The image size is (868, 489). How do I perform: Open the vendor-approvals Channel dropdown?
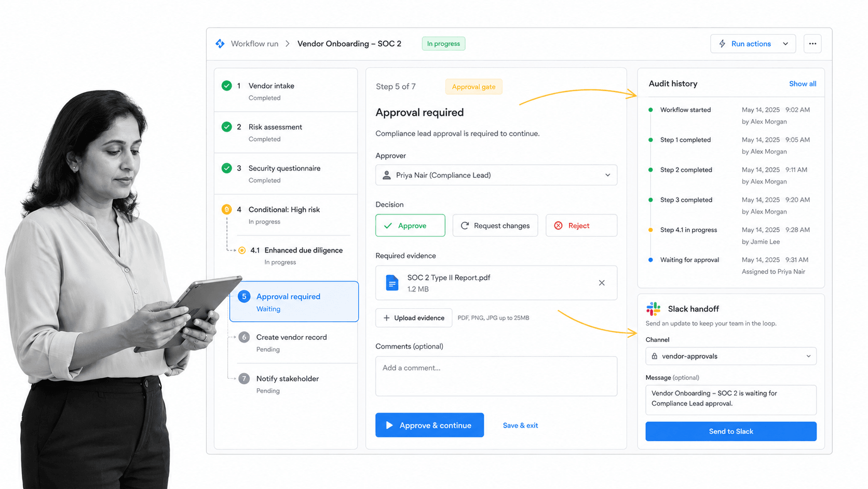[x=731, y=356]
